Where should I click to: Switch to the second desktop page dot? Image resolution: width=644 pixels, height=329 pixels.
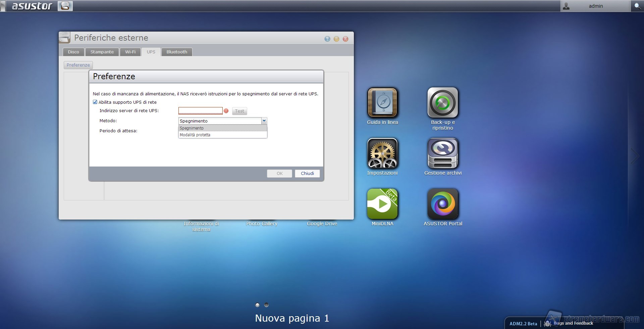tap(266, 305)
